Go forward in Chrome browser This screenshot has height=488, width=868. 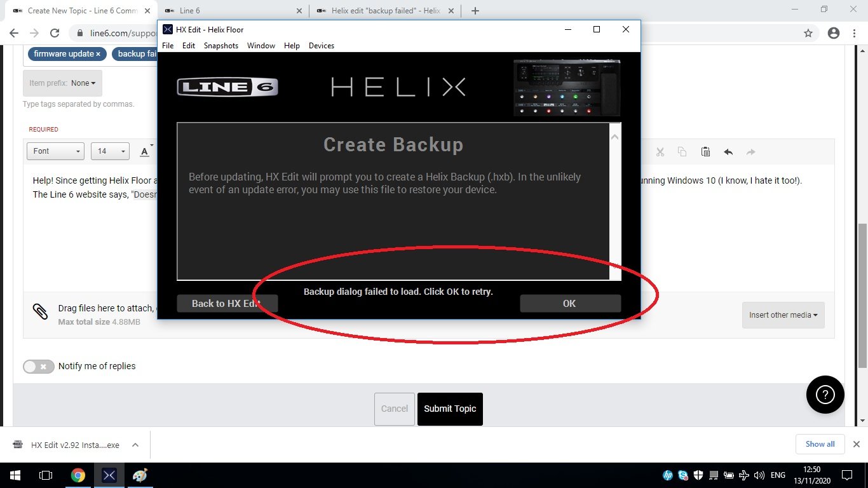click(34, 33)
